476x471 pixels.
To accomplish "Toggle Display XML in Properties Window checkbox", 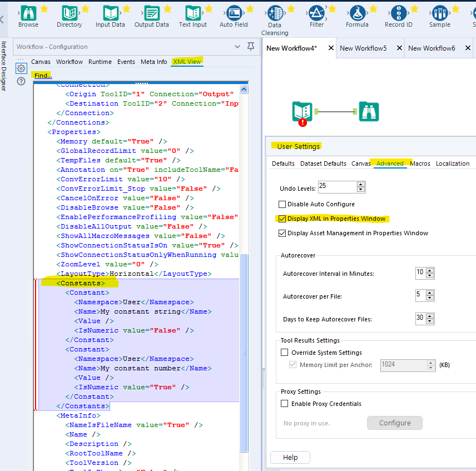I will (282, 219).
